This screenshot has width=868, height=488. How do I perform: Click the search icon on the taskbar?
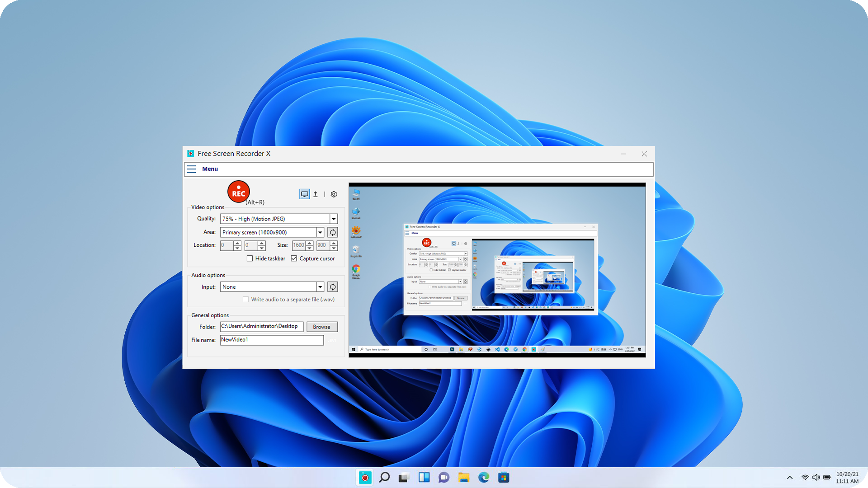384,477
